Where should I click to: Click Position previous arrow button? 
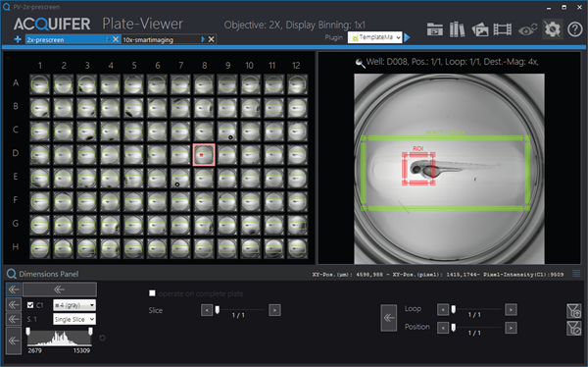point(443,328)
